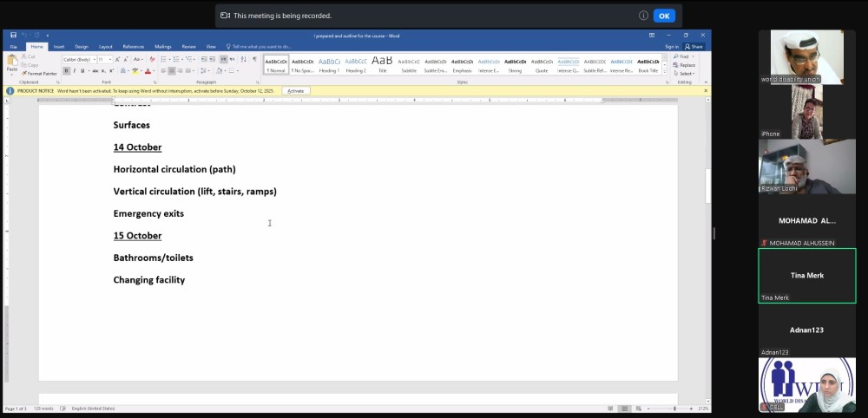The width and height of the screenshot is (868, 418).
Task: Switch to the Insert tab
Action: tap(59, 47)
